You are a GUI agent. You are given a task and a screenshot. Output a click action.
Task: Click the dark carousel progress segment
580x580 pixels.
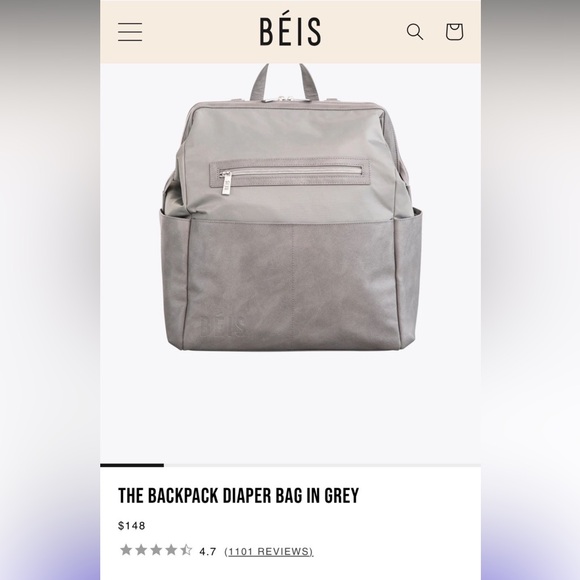pyautogui.click(x=132, y=465)
